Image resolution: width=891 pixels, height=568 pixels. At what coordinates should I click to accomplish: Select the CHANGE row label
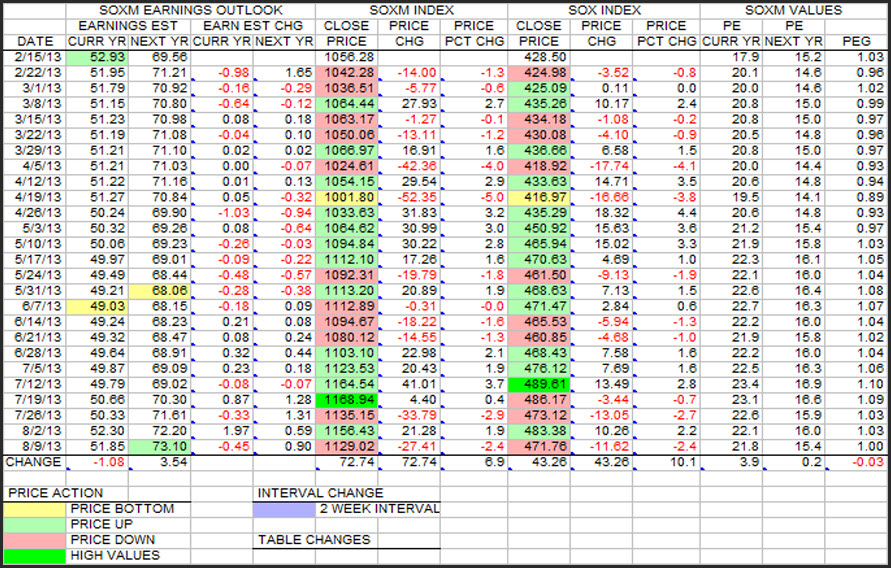click(32, 462)
